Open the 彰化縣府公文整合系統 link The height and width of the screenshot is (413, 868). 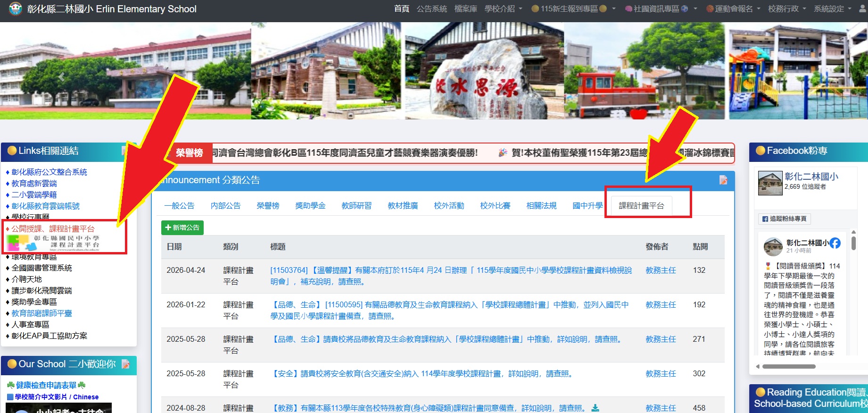click(49, 172)
